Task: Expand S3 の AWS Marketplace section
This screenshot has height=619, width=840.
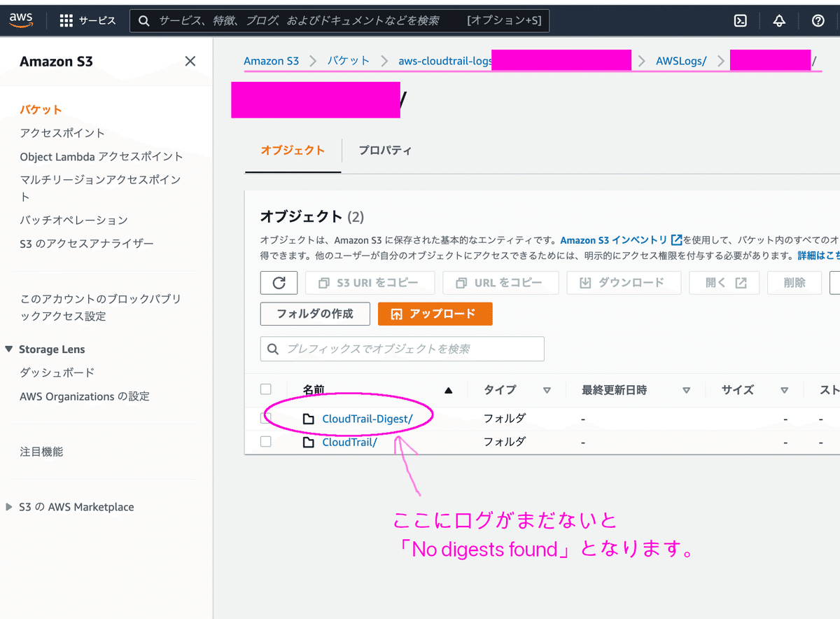Action: (9, 507)
